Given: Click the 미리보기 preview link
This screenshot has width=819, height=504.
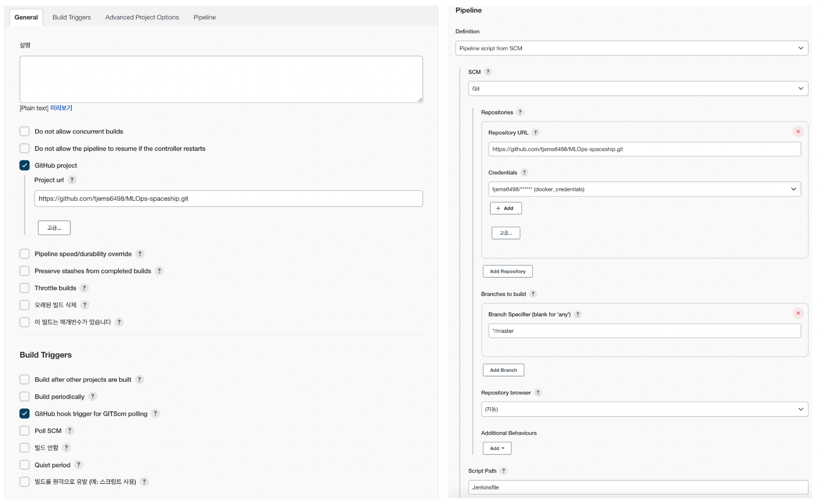Looking at the screenshot, I should [61, 108].
